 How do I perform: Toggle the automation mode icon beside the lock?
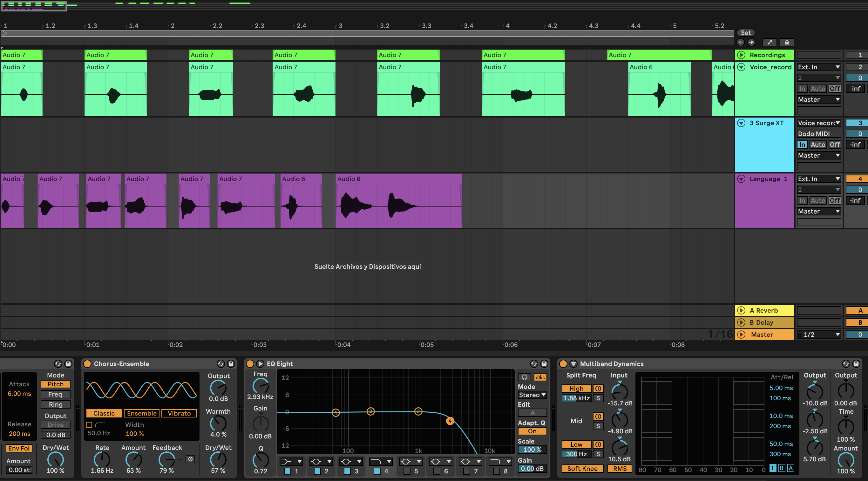770,42
